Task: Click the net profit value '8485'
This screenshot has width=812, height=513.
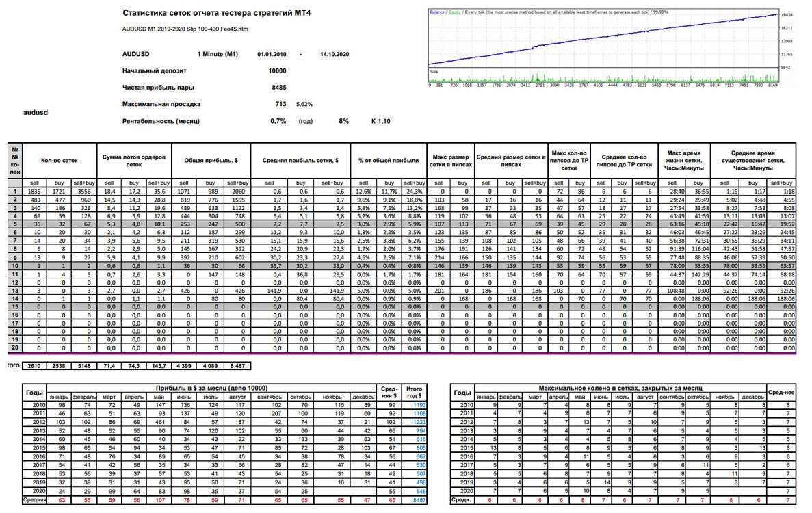Action: (279, 88)
